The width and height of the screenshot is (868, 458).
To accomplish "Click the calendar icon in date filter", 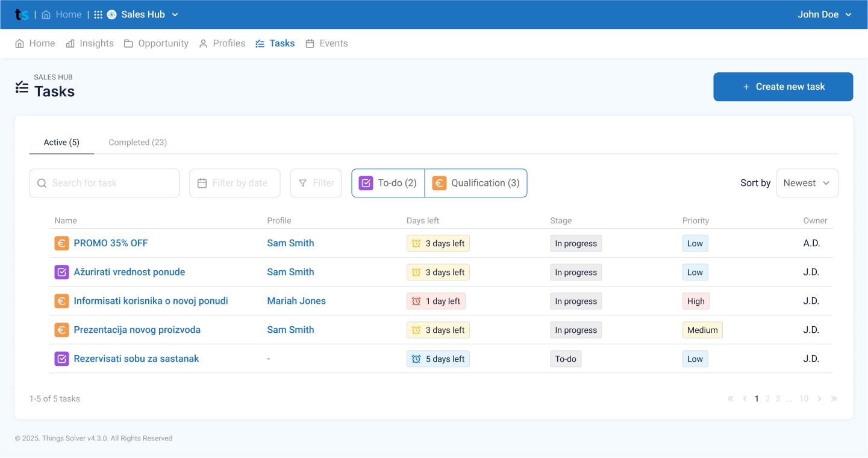I will (202, 183).
